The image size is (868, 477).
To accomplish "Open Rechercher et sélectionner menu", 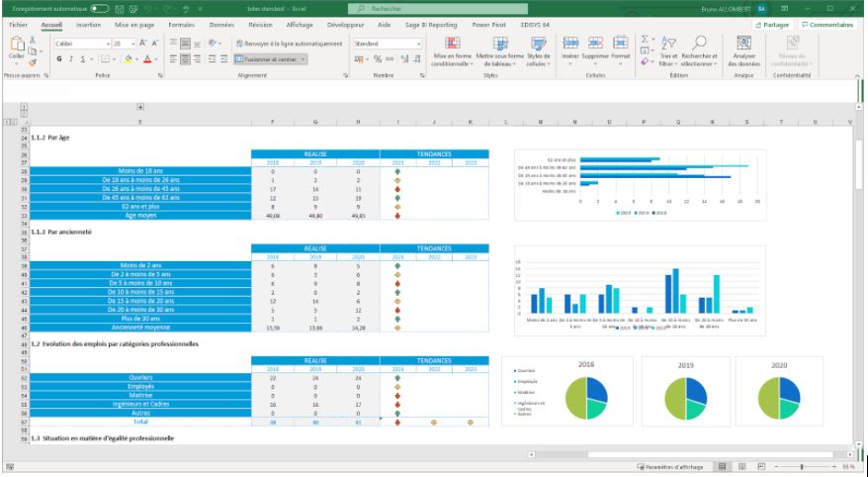I will 699,51.
